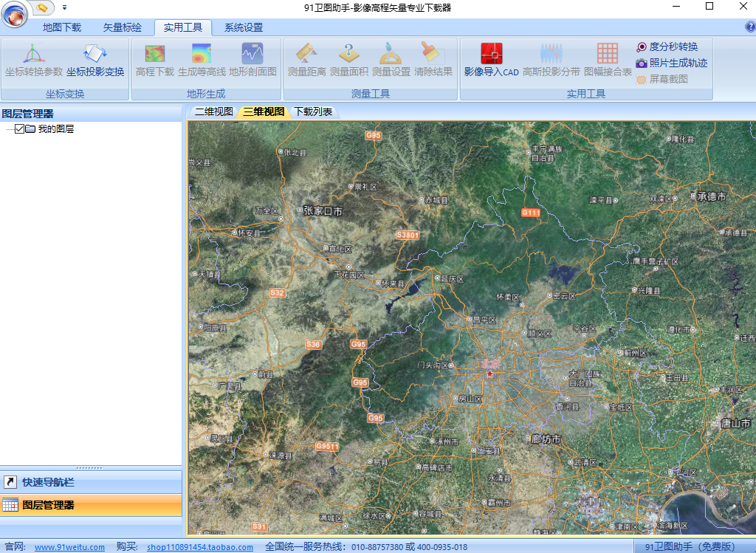Screen dimensions: 756x553
Task: Select the 测量面积 measure area tool
Action: [349, 61]
